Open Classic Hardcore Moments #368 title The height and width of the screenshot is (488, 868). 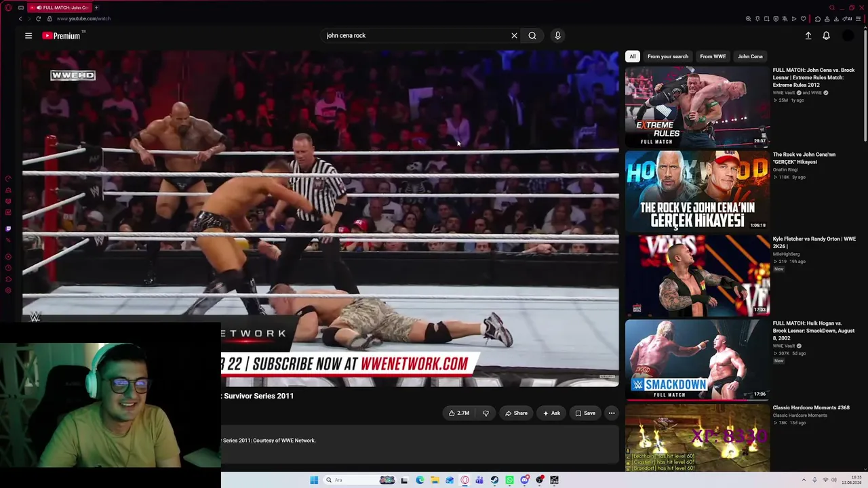click(811, 408)
